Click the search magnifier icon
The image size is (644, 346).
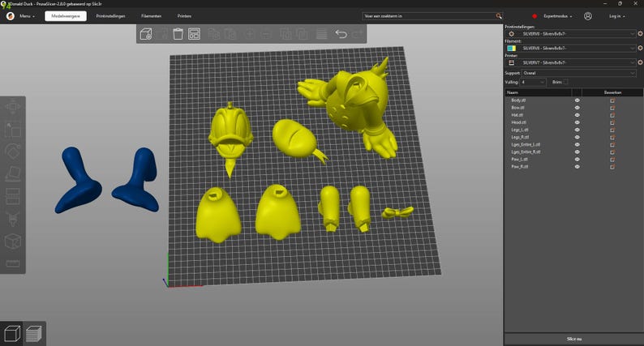click(499, 16)
